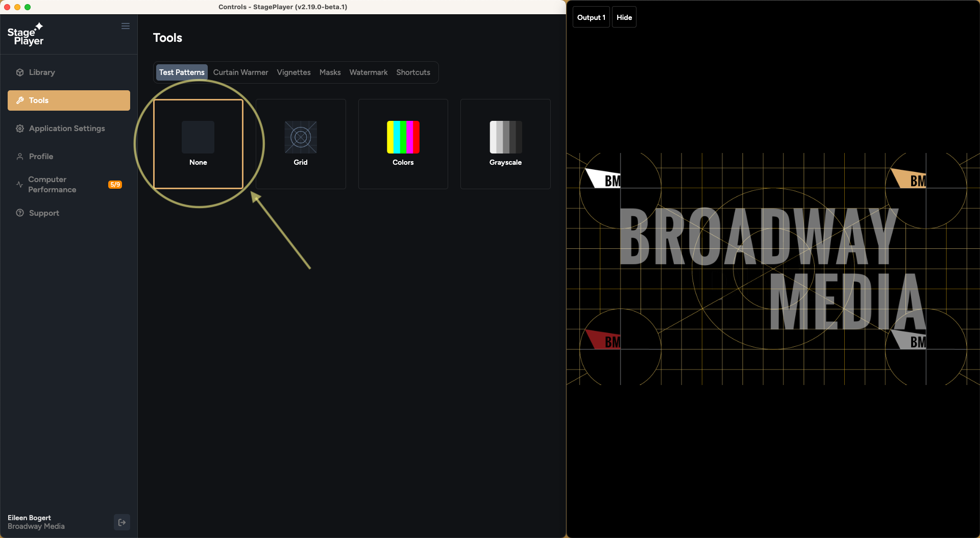Click the Profile person icon
Viewport: 980px width, 538px height.
20,157
